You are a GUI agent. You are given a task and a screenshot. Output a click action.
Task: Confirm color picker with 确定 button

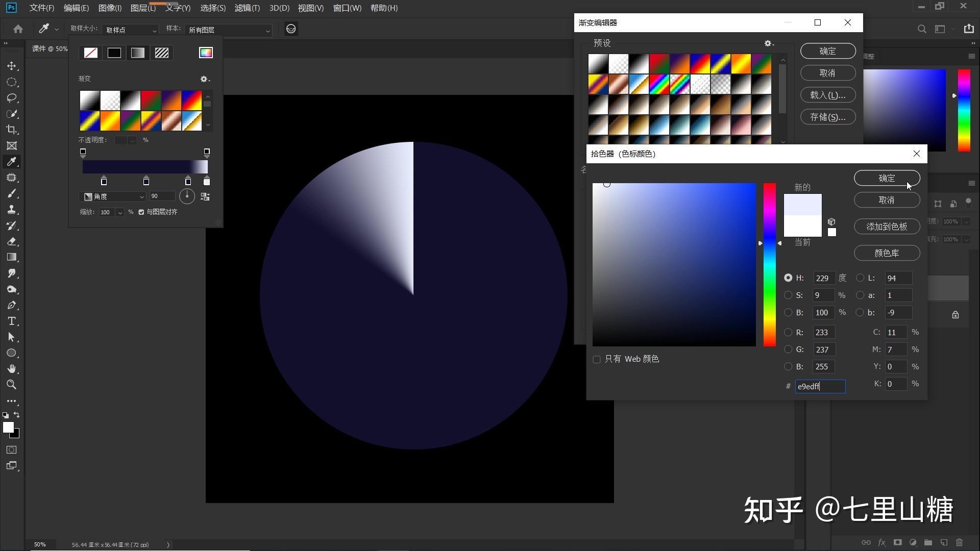click(887, 178)
